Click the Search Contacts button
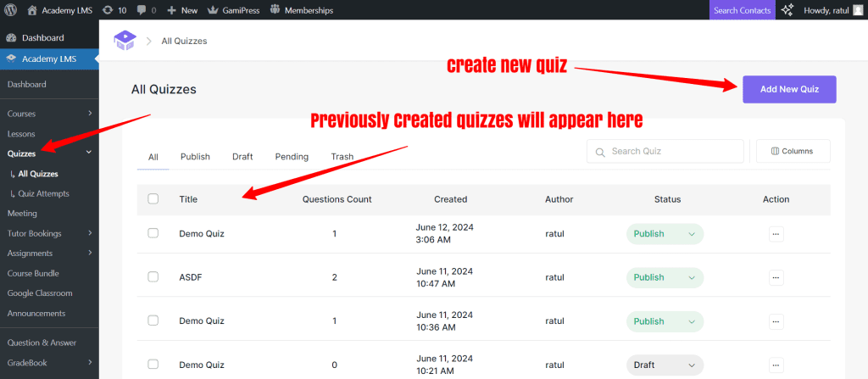868x379 pixels. coord(743,10)
